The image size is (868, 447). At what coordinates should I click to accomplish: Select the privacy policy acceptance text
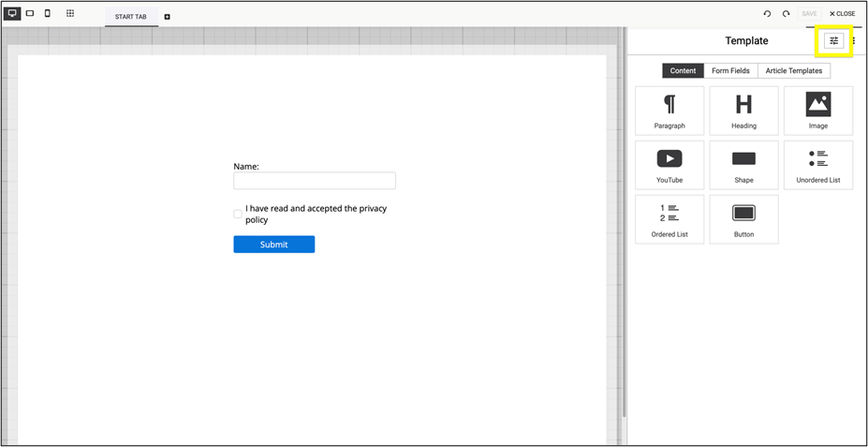click(x=316, y=214)
